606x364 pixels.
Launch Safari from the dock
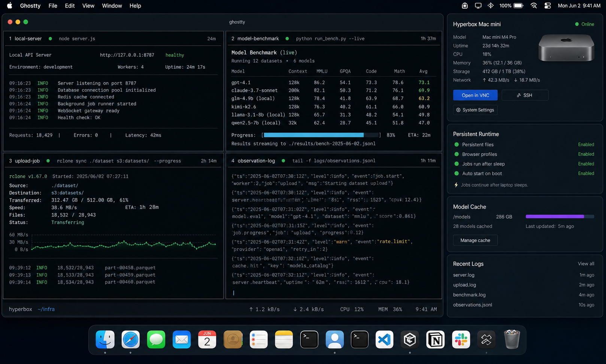pos(131,339)
